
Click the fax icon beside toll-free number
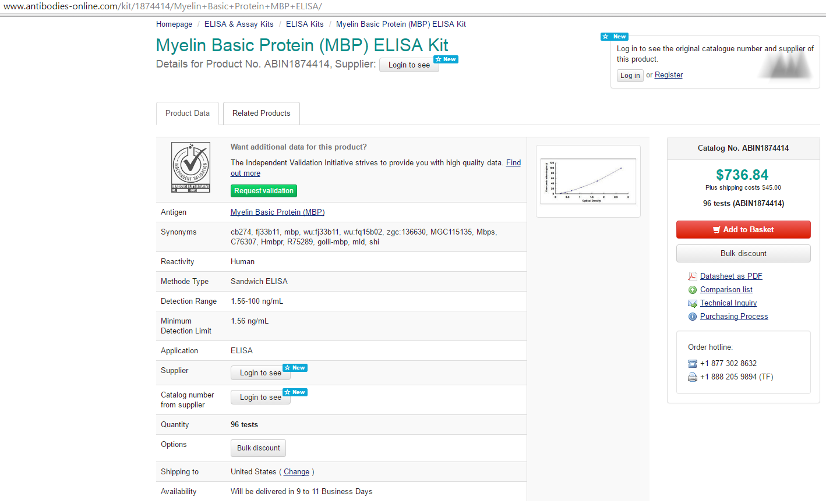tap(693, 377)
